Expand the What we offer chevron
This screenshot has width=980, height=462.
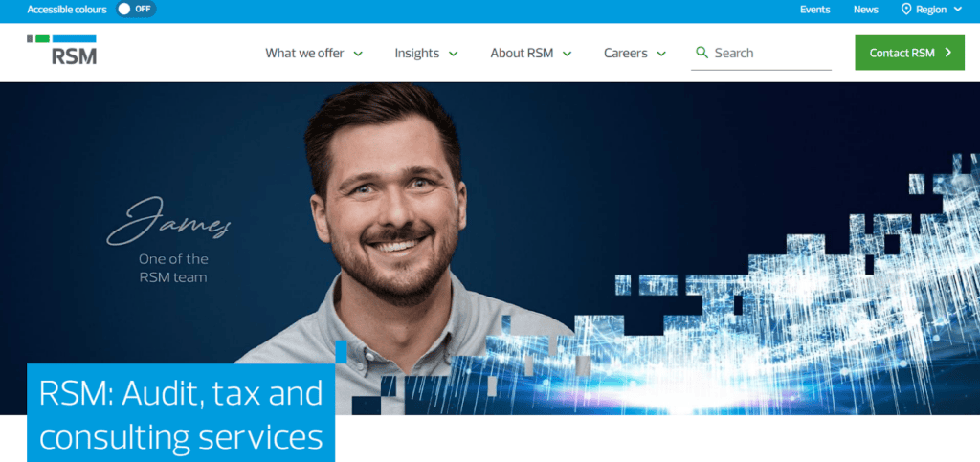358,54
